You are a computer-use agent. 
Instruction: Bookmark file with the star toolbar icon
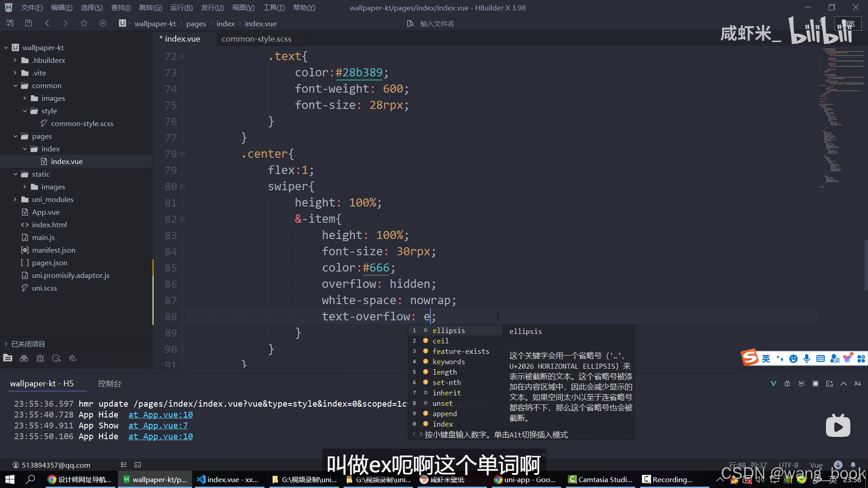pos(84,23)
